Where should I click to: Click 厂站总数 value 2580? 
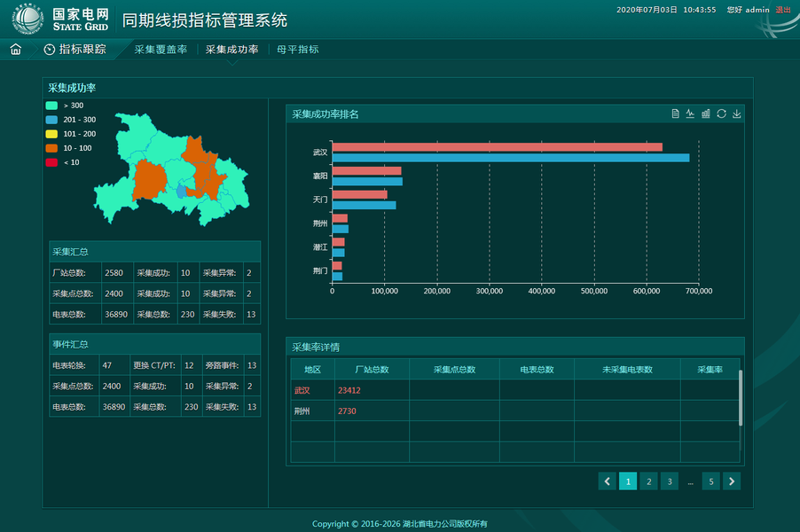coord(114,273)
